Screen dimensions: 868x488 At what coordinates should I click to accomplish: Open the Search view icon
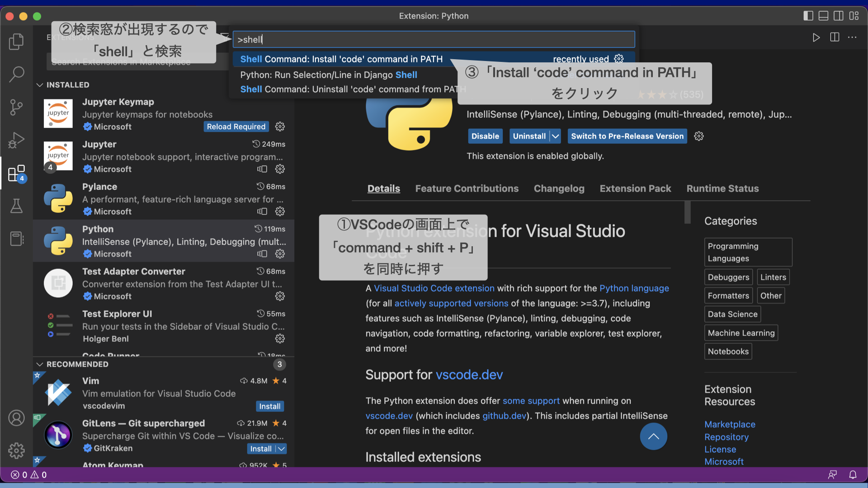click(16, 74)
